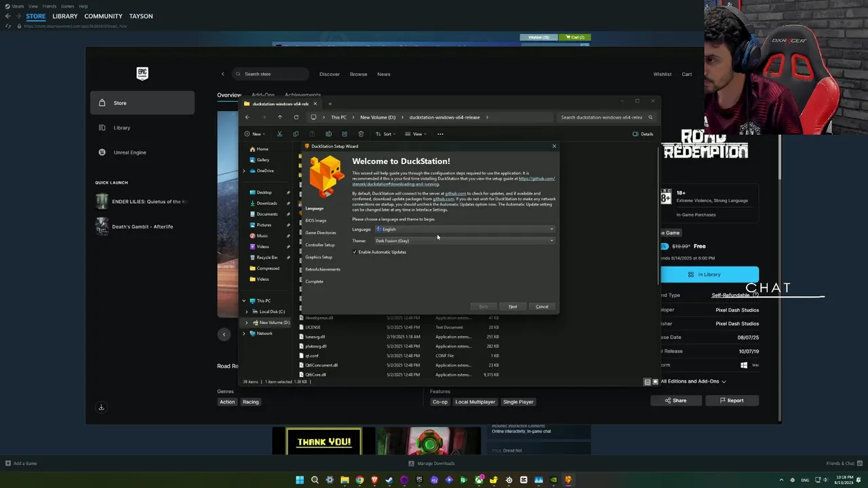Image resolution: width=868 pixels, height=488 pixels.
Task: Switch Explorer to large thumbnails view icon
Action: 655,382
